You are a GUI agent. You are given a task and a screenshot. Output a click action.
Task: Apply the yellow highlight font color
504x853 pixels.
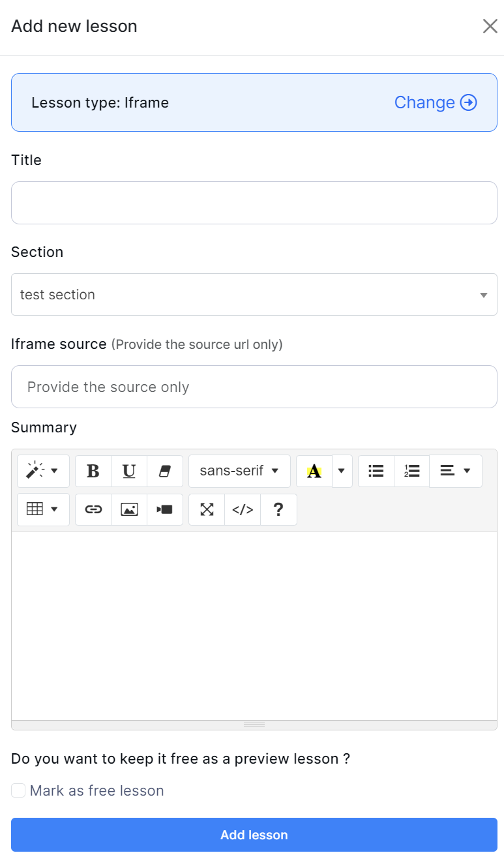314,471
